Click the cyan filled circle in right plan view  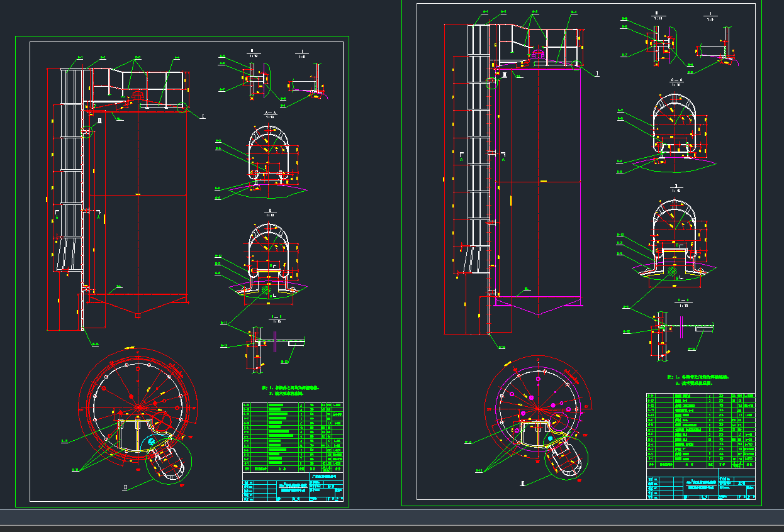(x=550, y=438)
